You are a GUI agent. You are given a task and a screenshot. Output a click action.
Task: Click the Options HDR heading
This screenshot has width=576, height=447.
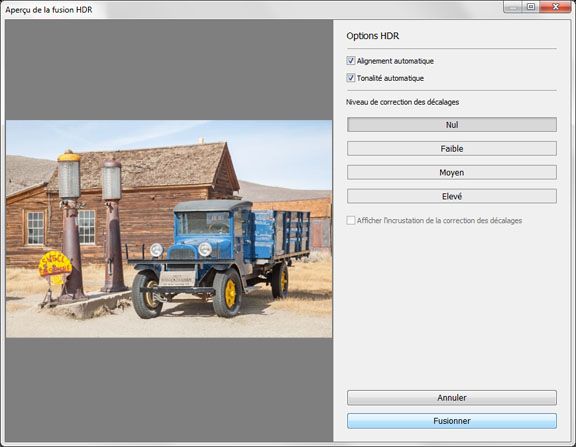point(372,36)
